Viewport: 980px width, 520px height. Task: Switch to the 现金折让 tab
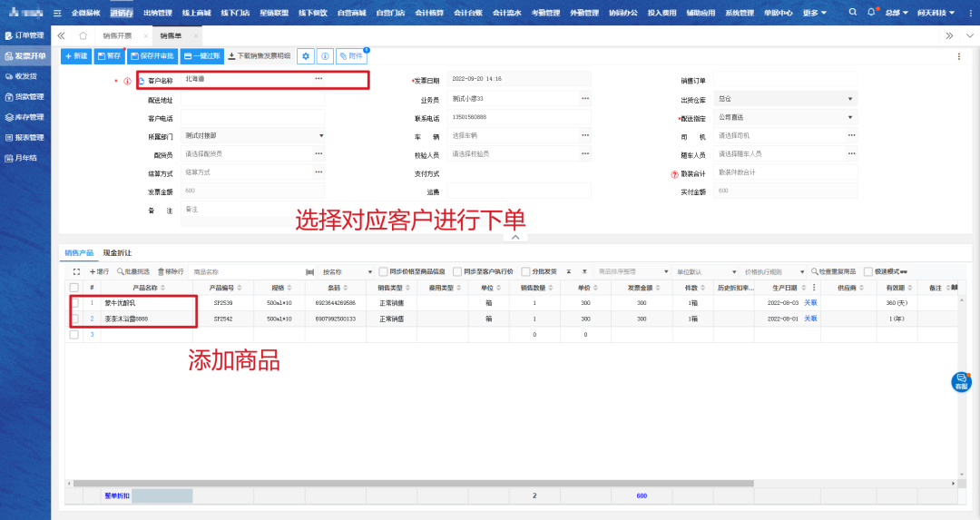(117, 252)
